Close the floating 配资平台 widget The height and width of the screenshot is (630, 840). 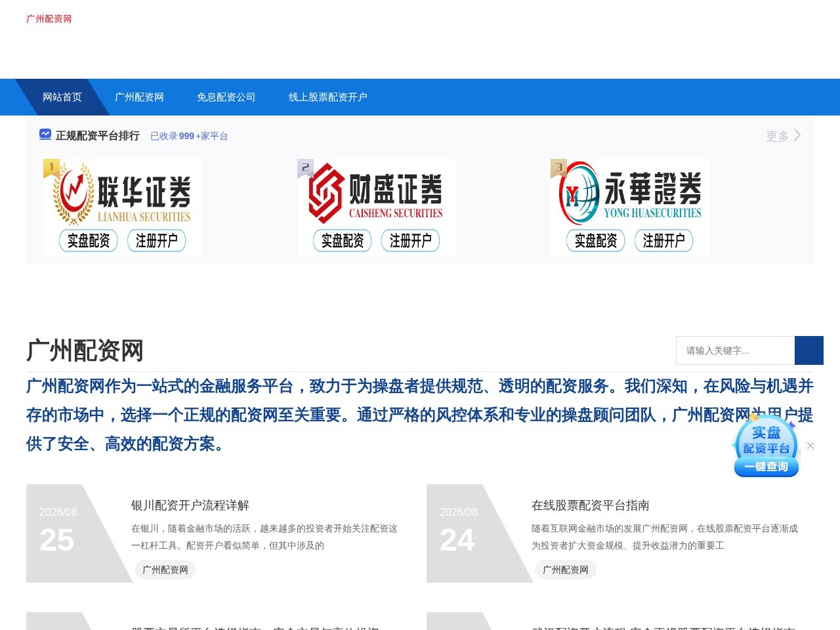click(x=810, y=446)
